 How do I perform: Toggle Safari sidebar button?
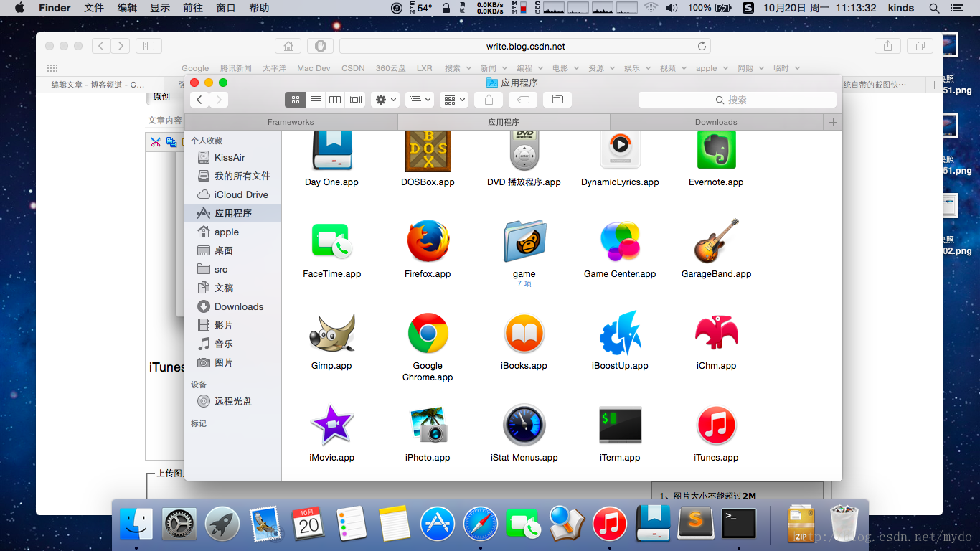tap(149, 46)
